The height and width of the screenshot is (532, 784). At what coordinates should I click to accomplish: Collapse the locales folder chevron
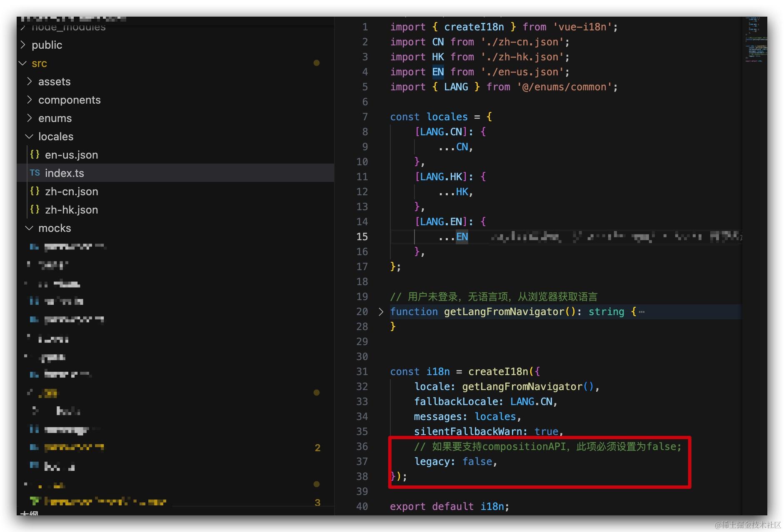(30, 137)
